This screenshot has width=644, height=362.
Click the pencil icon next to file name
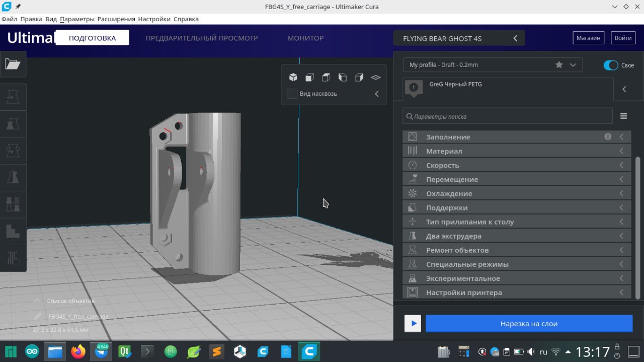point(38,316)
